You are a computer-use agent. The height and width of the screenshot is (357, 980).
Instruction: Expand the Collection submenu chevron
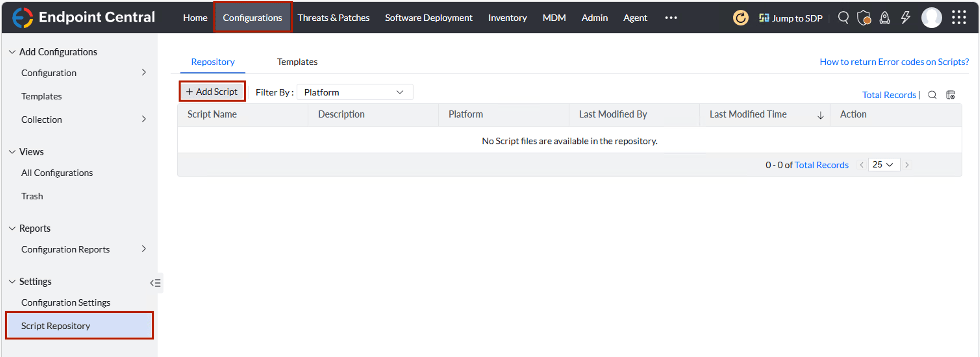[144, 119]
